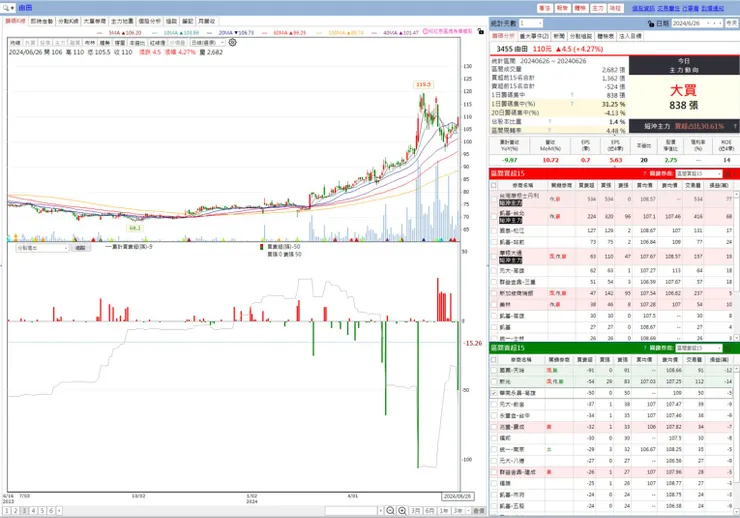The width and height of the screenshot is (740, 518).
Task: Click the buy table vertical scrollbar
Action: click(x=737, y=267)
